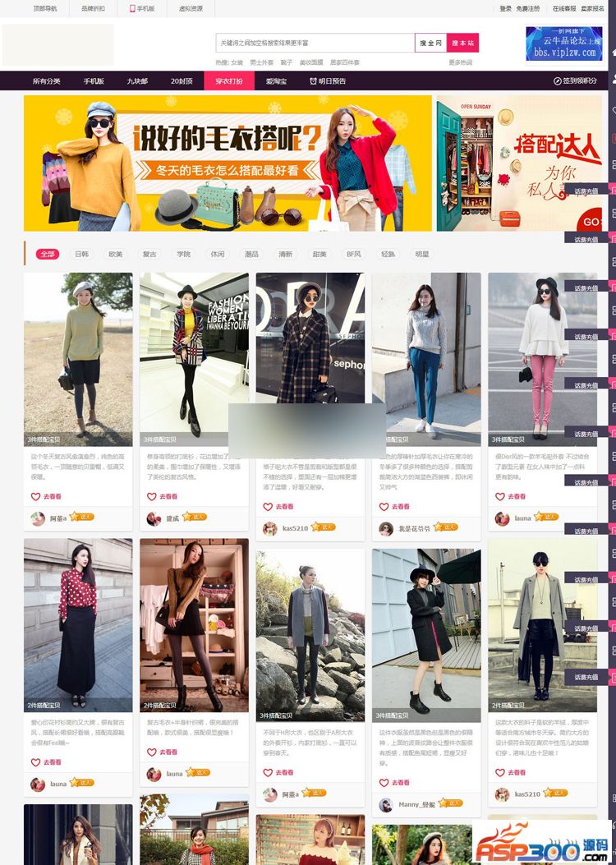Viewport: 616px width, 865px height.
Task: Click the heart icon under the pink pants outfit
Action: [x=499, y=496]
